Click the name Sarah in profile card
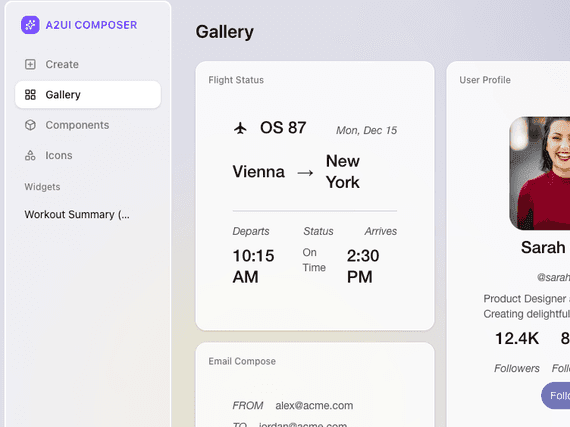 tap(543, 247)
